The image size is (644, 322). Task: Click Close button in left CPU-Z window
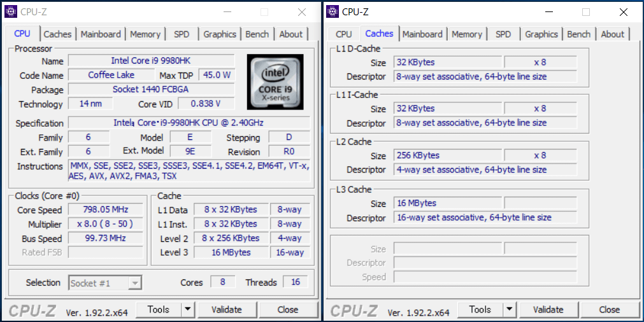coord(288,310)
